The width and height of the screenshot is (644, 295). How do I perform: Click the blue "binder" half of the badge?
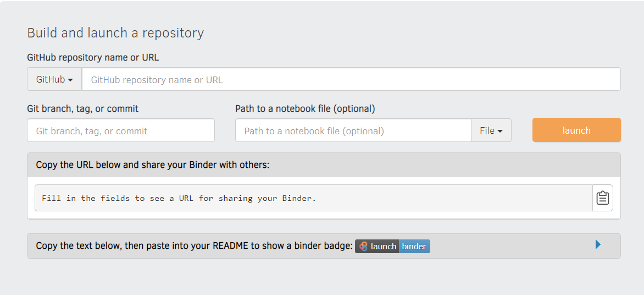[x=414, y=247]
